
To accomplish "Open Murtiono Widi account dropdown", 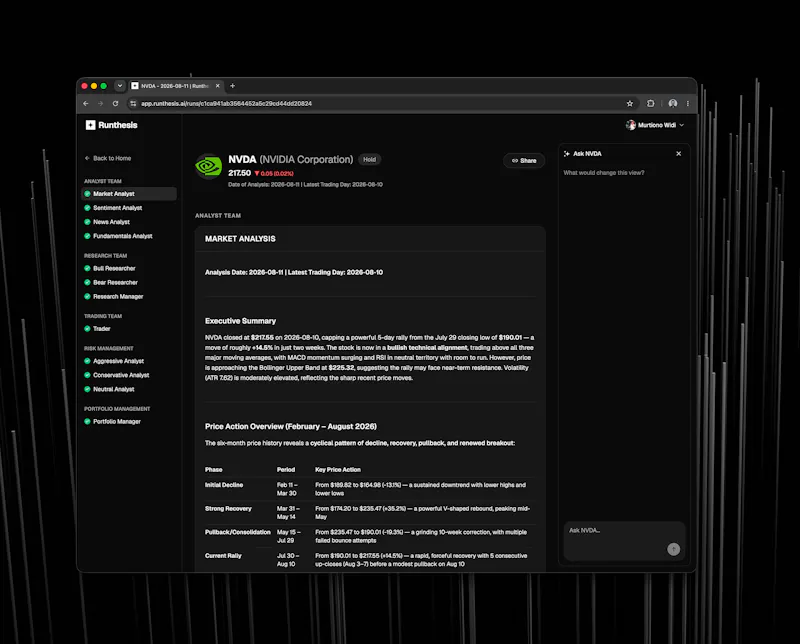I will click(655, 125).
